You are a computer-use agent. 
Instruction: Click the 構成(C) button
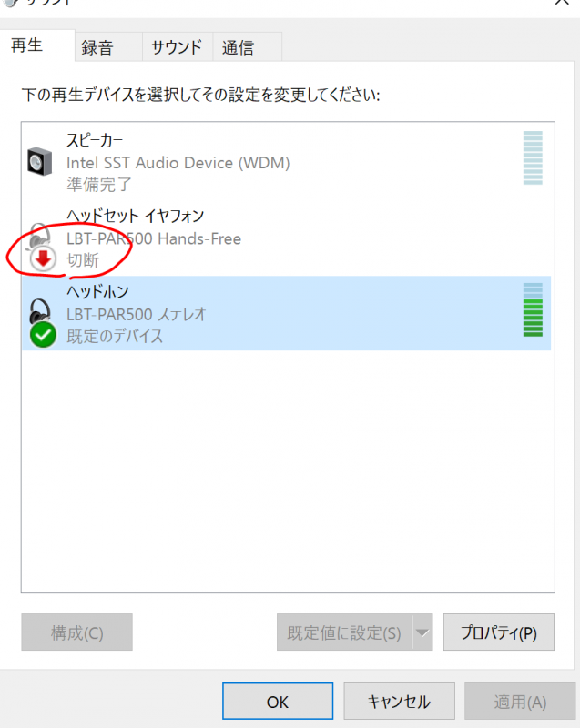[77, 632]
